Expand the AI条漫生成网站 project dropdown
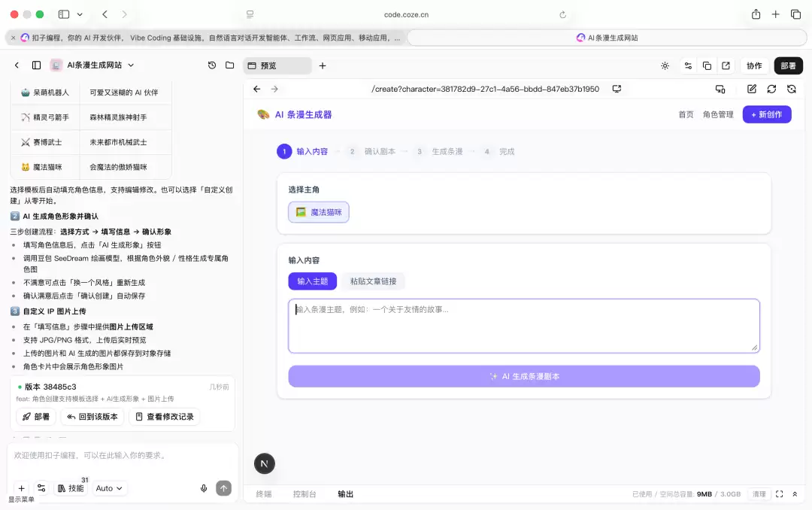Screen dimensions: 812x510 [x=131, y=65]
